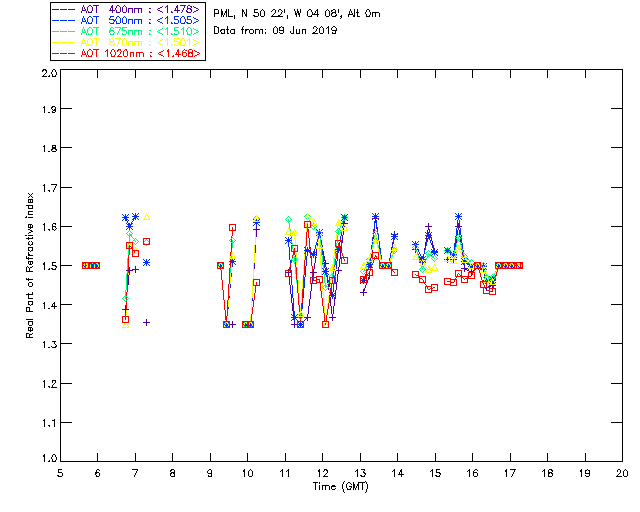The height and width of the screenshot is (512, 640).
Task: Click the 20 x-axis tick label
Action: pyautogui.click(x=622, y=474)
